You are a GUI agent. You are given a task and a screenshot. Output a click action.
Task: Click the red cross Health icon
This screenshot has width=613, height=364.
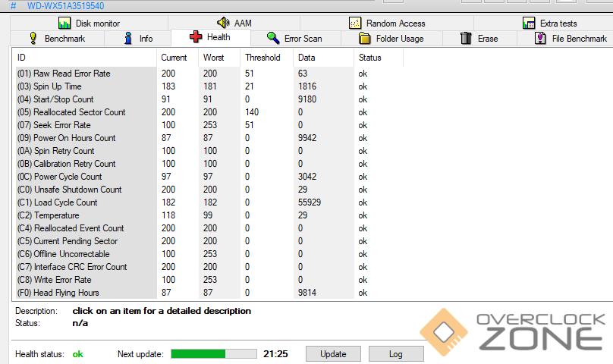(196, 37)
